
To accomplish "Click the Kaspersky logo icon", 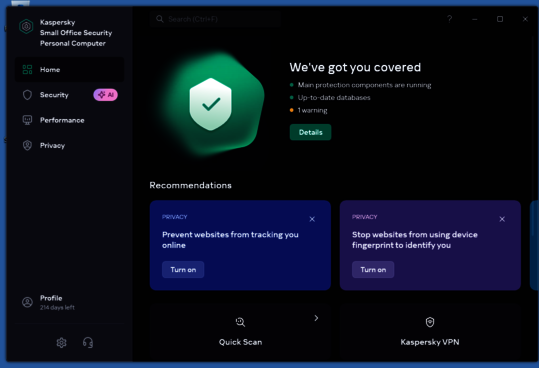I will click(26, 26).
